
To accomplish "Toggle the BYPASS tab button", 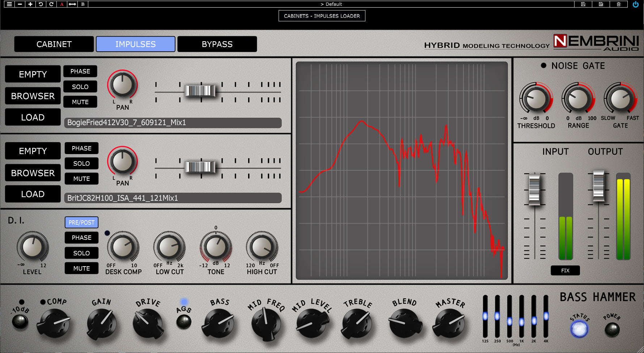I will pyautogui.click(x=217, y=44).
